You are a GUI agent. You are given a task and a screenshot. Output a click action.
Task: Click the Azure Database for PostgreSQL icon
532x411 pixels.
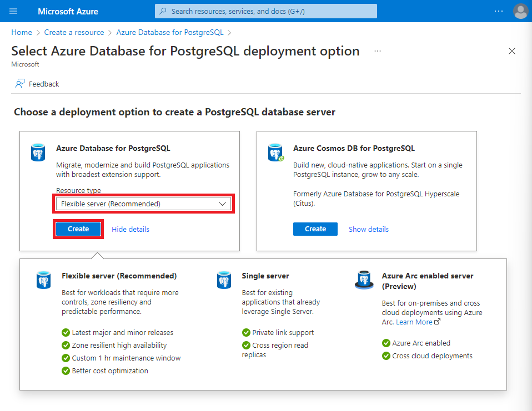tap(38, 153)
